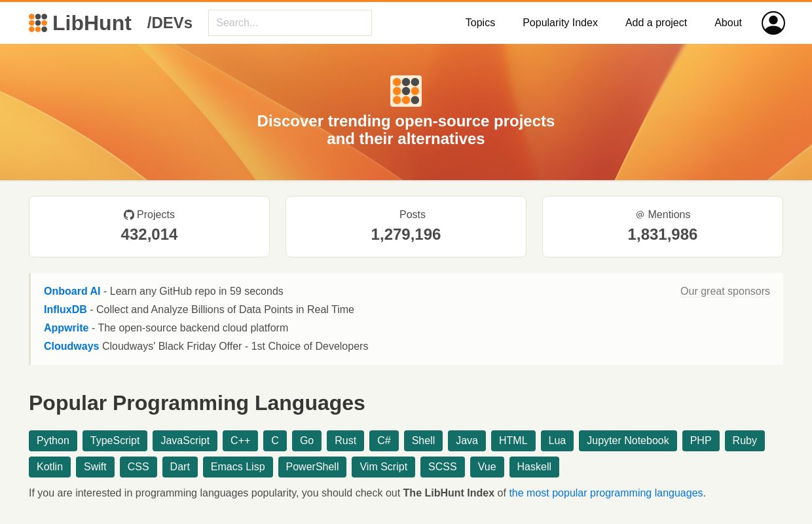Open the user account profile icon
This screenshot has width=812, height=524.
[x=773, y=23]
